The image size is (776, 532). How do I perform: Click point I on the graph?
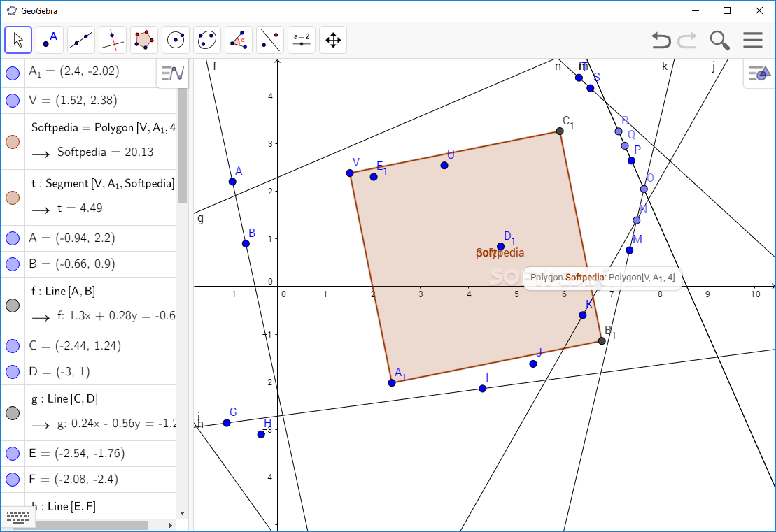tap(483, 389)
